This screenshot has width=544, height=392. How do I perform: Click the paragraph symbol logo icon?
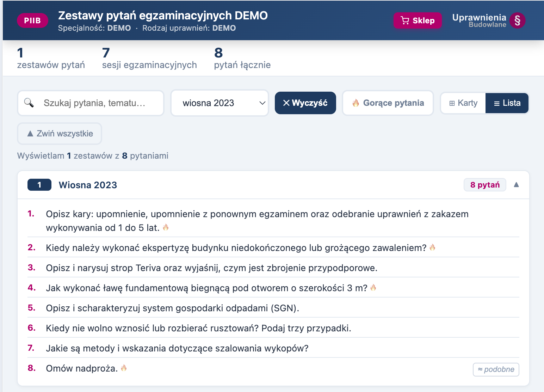click(x=517, y=21)
